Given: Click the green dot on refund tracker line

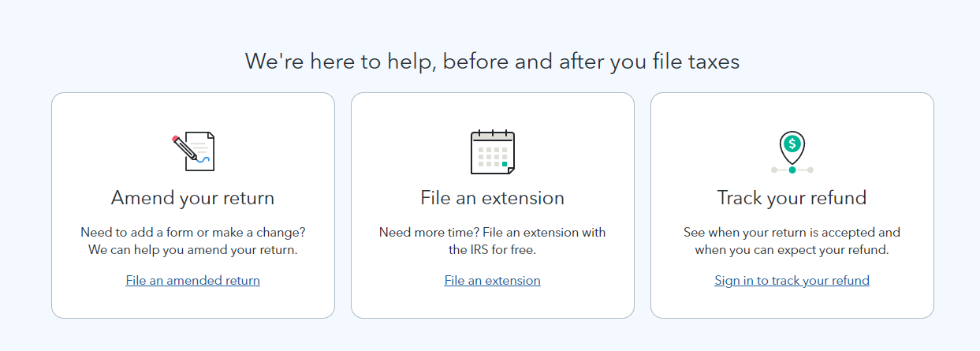Looking at the screenshot, I should point(792,170).
